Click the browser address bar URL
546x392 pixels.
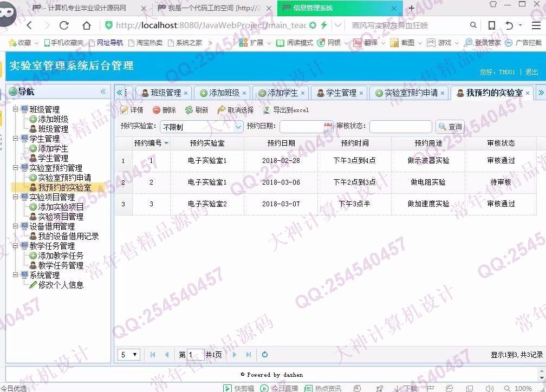tap(211, 25)
